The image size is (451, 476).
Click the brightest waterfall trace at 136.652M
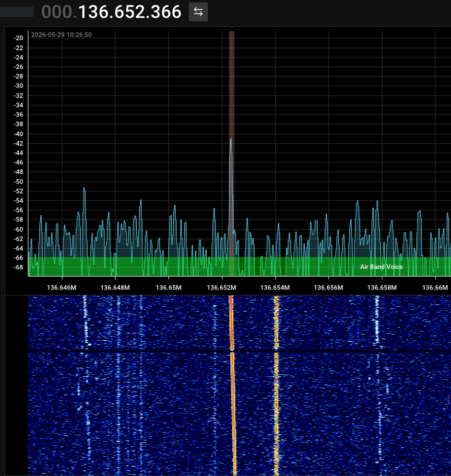tap(233, 385)
